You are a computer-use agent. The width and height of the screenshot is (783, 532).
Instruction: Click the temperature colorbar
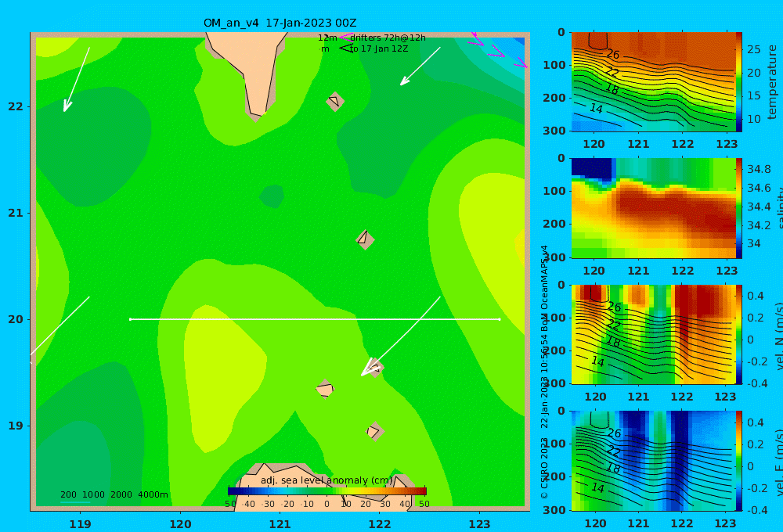click(739, 82)
